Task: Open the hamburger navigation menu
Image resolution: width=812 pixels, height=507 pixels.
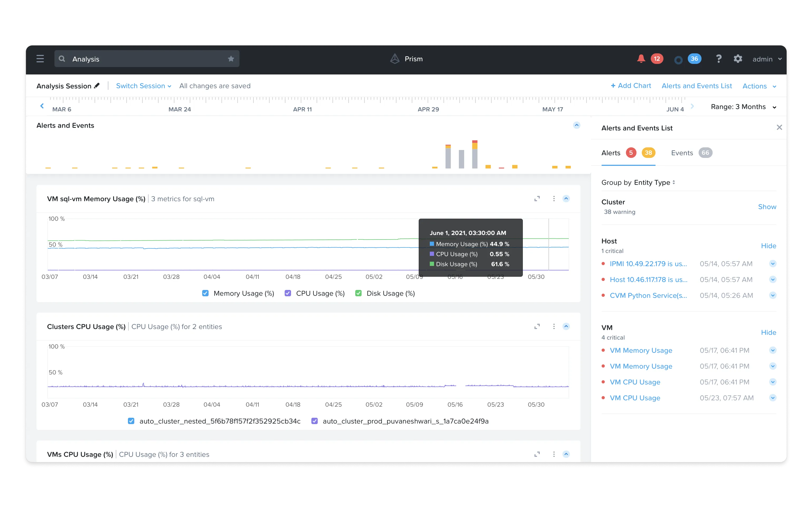Action: point(40,59)
